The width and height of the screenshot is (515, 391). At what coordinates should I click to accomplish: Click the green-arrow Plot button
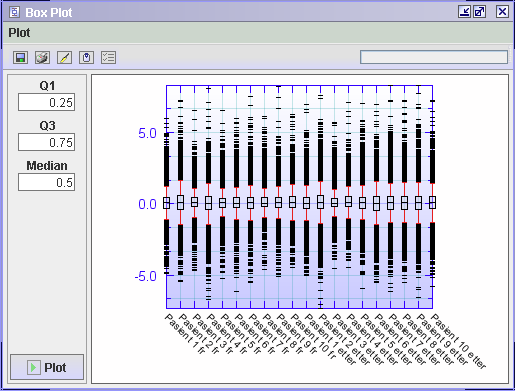pyautogui.click(x=47, y=367)
